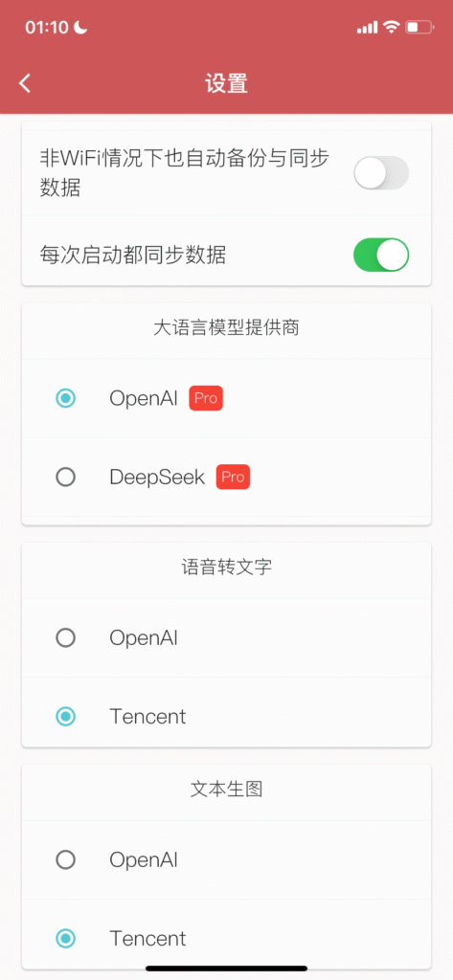Screen dimensions: 453x980
Task: Select OpenAI radio under 大语言模型提供商
Action: point(66,398)
